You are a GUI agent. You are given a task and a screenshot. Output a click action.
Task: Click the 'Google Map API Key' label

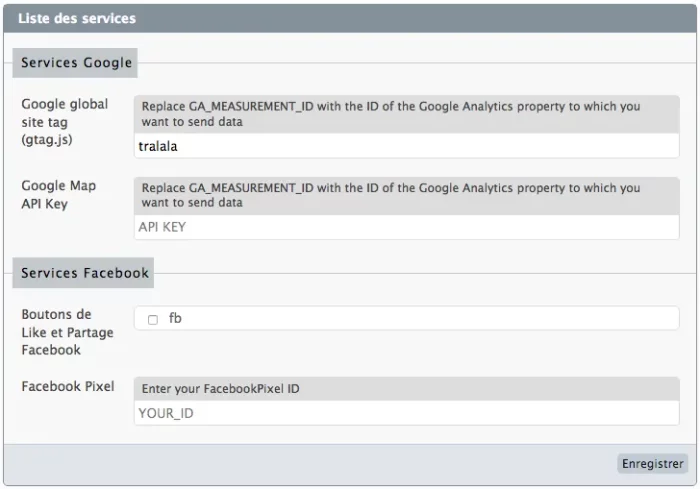[x=58, y=194]
